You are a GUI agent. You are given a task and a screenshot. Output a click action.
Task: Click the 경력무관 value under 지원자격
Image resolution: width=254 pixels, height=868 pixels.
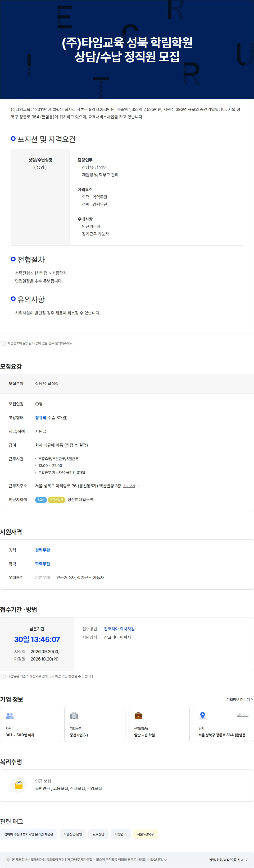[x=43, y=550]
